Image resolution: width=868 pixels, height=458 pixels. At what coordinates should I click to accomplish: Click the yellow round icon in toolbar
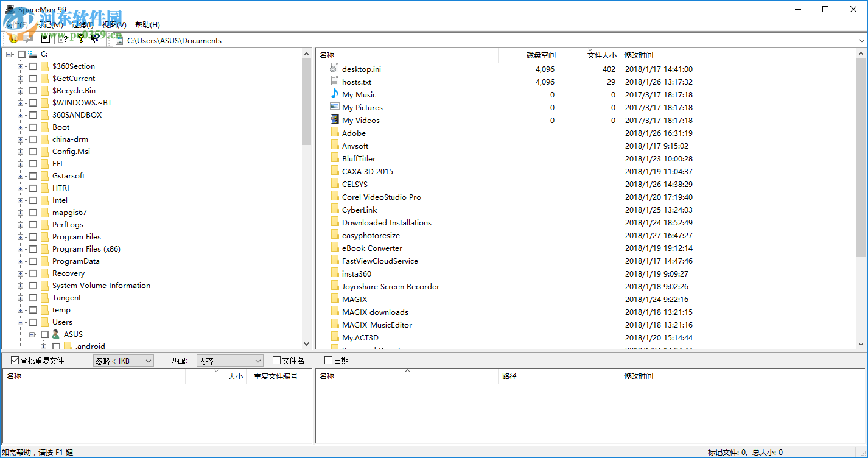coord(13,39)
